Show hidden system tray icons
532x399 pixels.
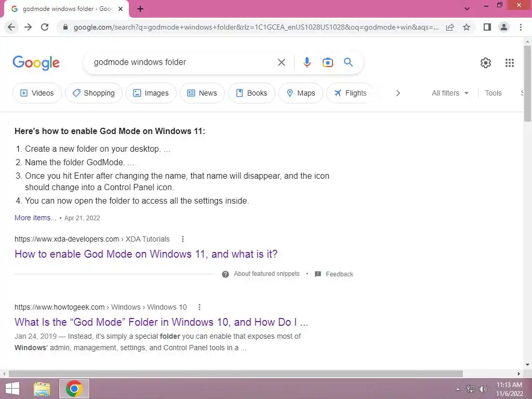[x=458, y=389]
